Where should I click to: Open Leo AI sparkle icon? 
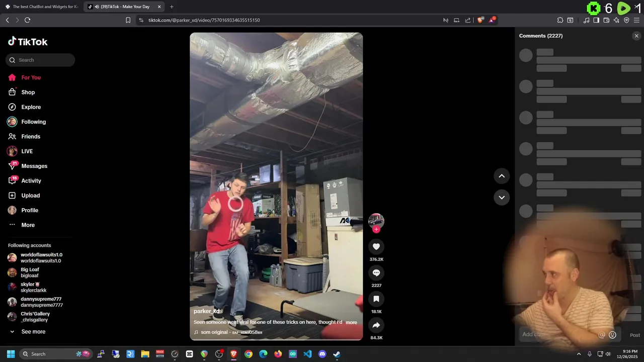tap(616, 20)
